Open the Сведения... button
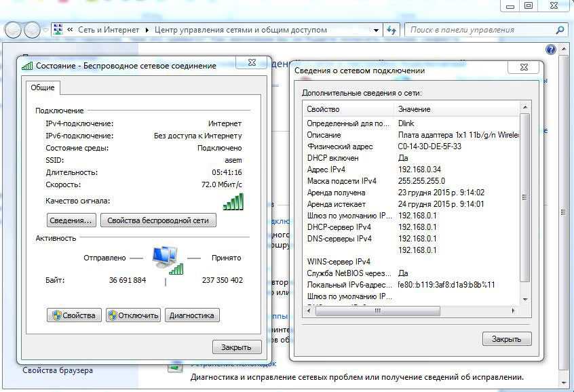The width and height of the screenshot is (574, 392). [71, 220]
